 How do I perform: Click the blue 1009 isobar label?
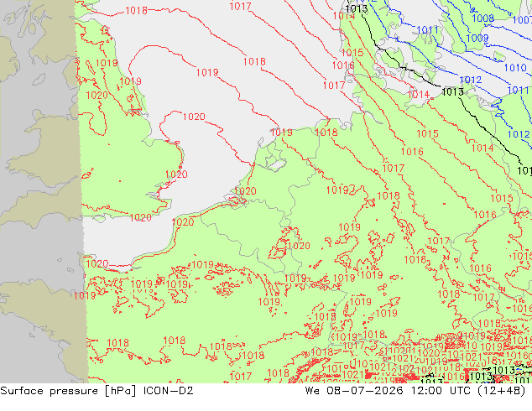[477, 38]
